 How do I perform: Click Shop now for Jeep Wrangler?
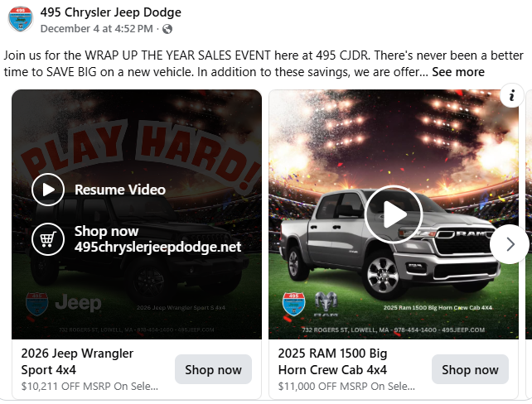[x=214, y=369]
